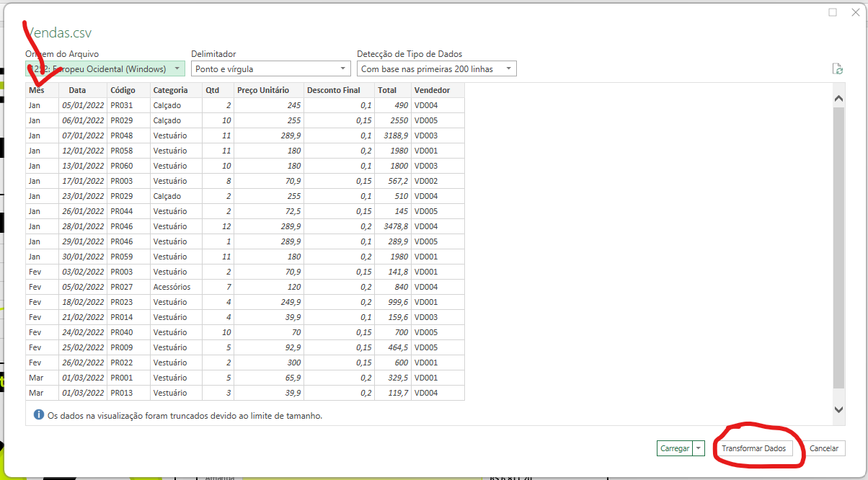This screenshot has width=868, height=480.
Task: Click the total value 329,5
Action: (393, 378)
